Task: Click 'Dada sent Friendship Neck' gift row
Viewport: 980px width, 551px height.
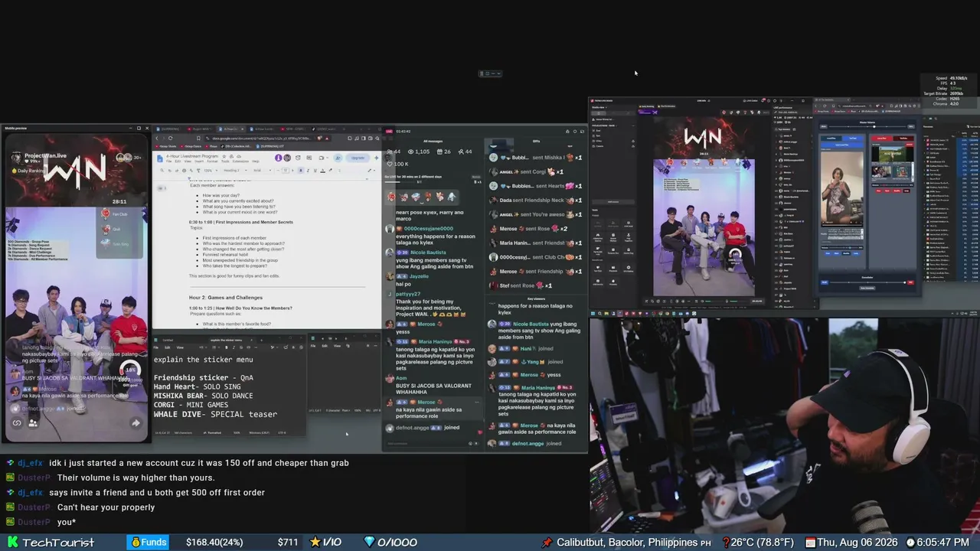Action: [536, 200]
